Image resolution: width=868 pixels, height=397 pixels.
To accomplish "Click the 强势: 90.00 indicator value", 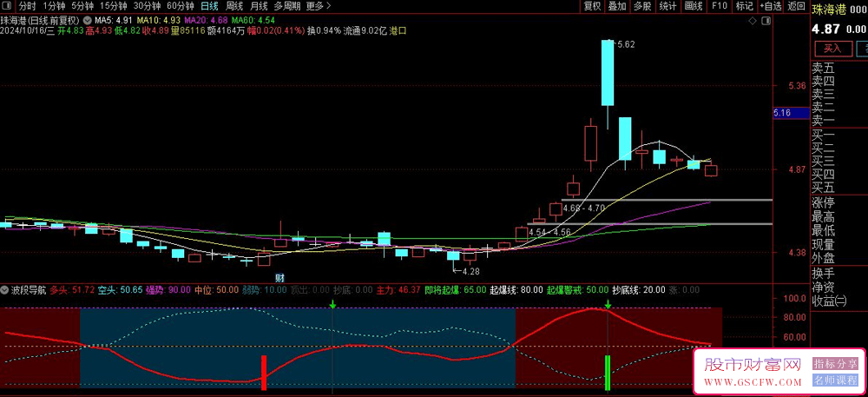I will pos(168,289).
